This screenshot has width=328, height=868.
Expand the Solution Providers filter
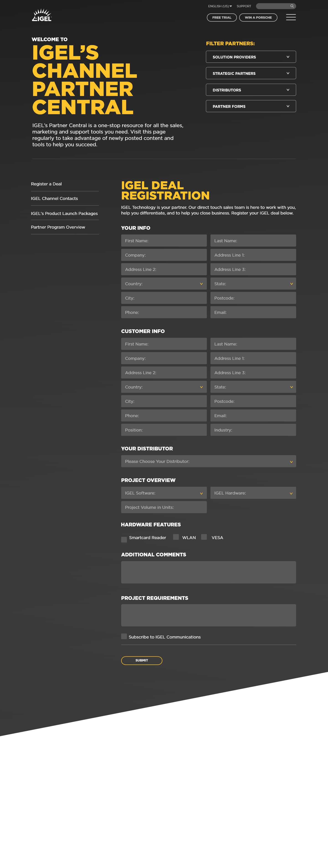(251, 57)
